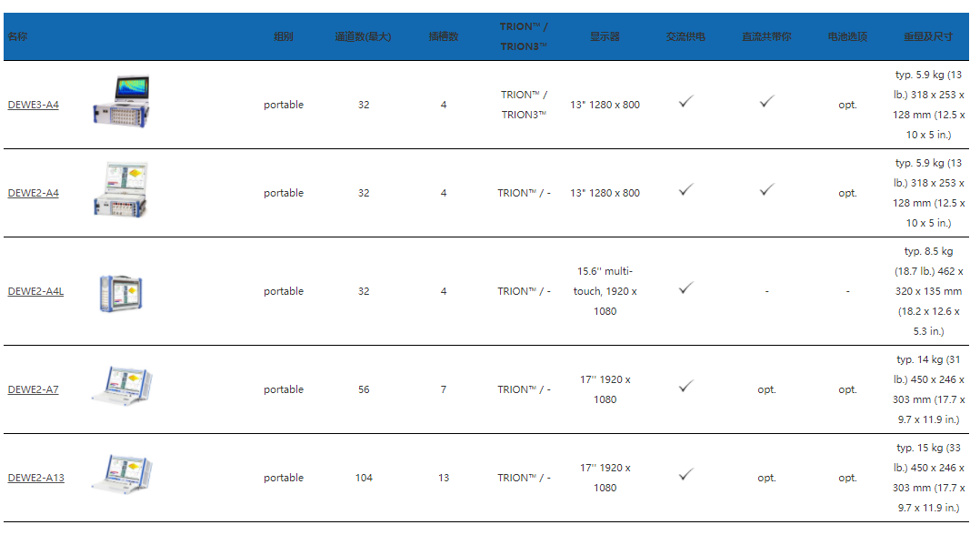The height and width of the screenshot is (545, 980).
Task: Click AC power checkmark in DEWE2-A4L row
Action: coord(686,288)
